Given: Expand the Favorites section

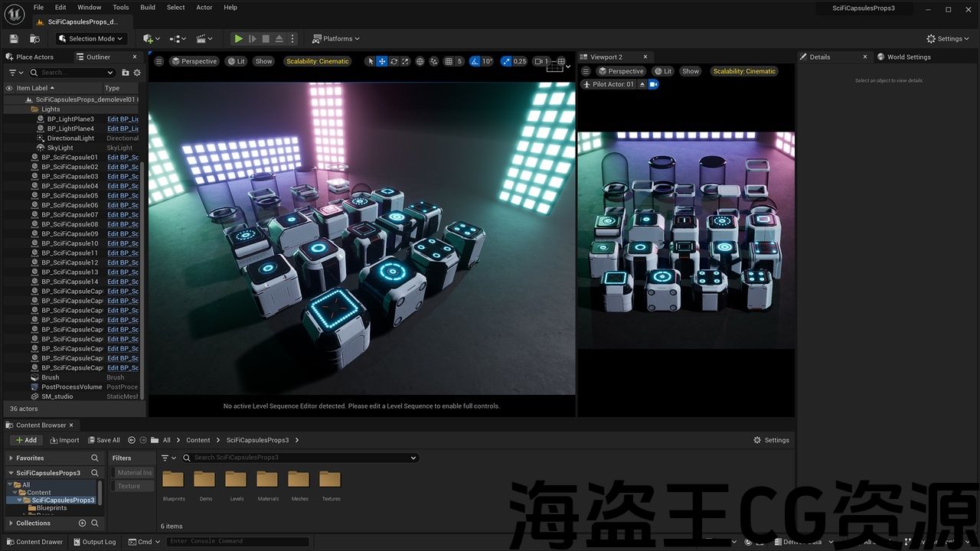Looking at the screenshot, I should [x=10, y=458].
